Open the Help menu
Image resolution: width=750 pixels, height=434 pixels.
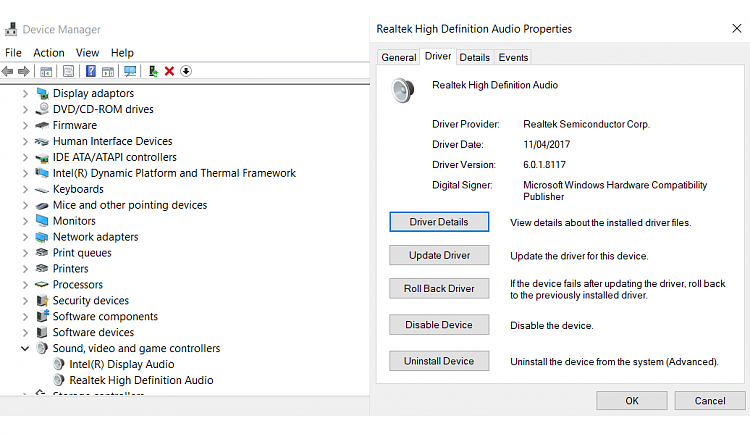(x=122, y=53)
